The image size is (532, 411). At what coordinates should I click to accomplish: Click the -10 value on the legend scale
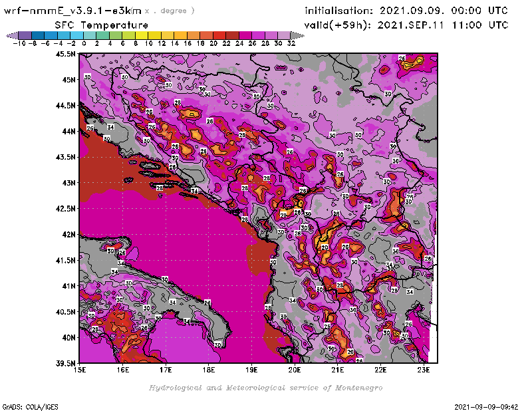[x=19, y=43]
